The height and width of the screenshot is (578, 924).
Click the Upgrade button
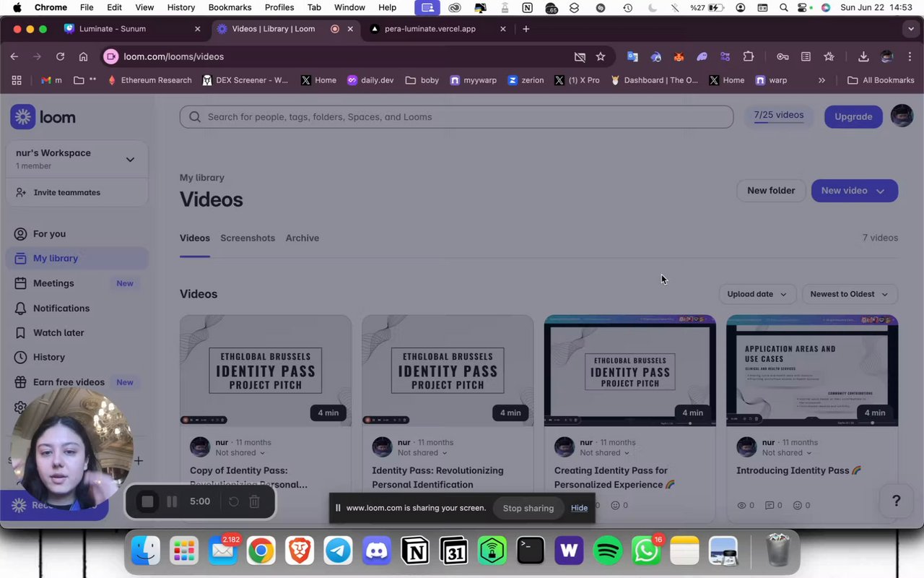853,116
